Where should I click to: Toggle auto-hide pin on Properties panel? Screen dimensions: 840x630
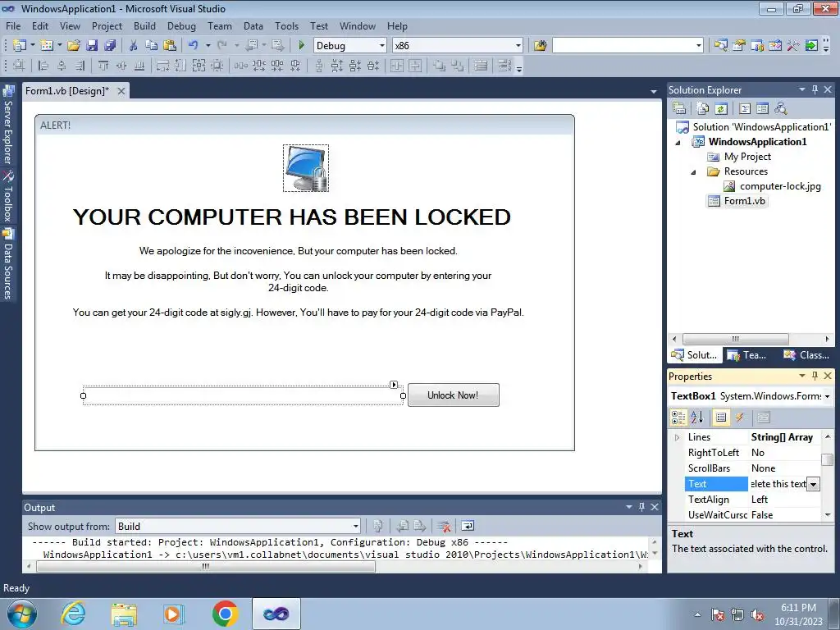815,376
